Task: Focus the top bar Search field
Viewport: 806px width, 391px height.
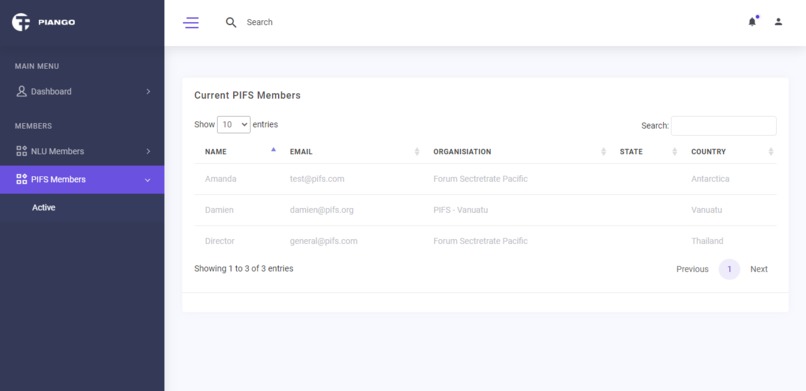Action: point(260,22)
